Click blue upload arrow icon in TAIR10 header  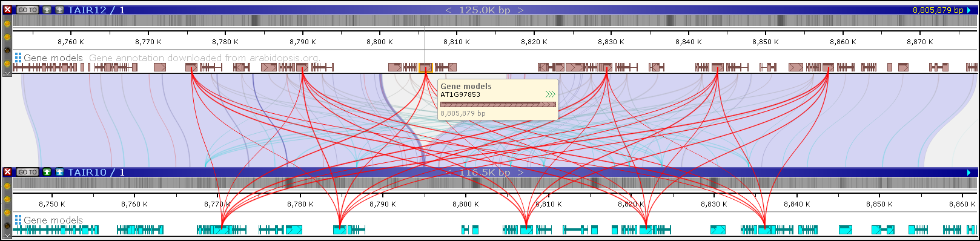59,172
